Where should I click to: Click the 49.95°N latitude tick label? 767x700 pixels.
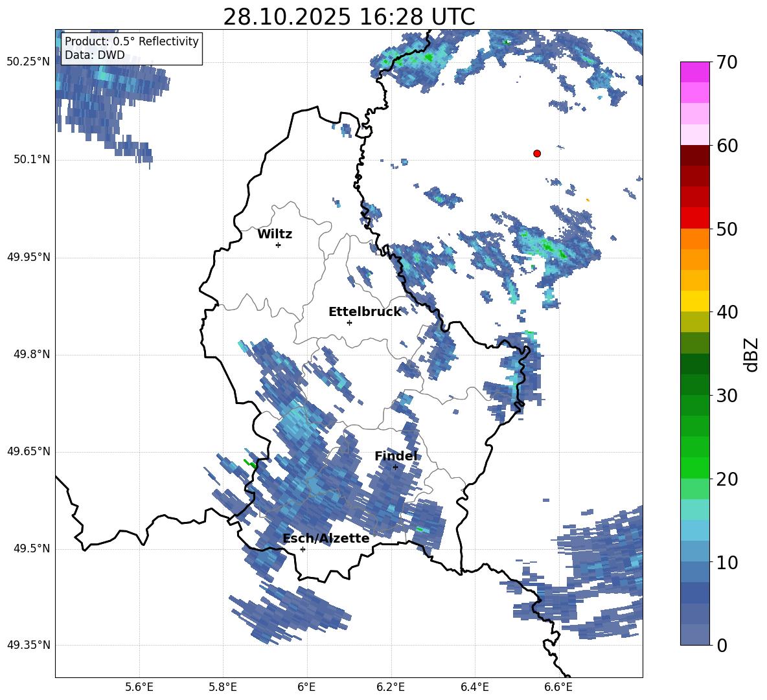(x=29, y=257)
